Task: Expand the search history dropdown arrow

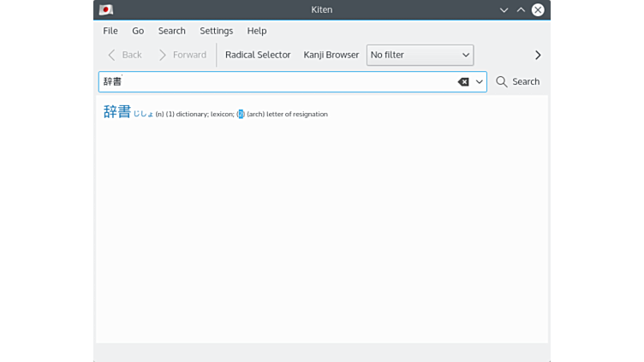Action: click(x=480, y=82)
